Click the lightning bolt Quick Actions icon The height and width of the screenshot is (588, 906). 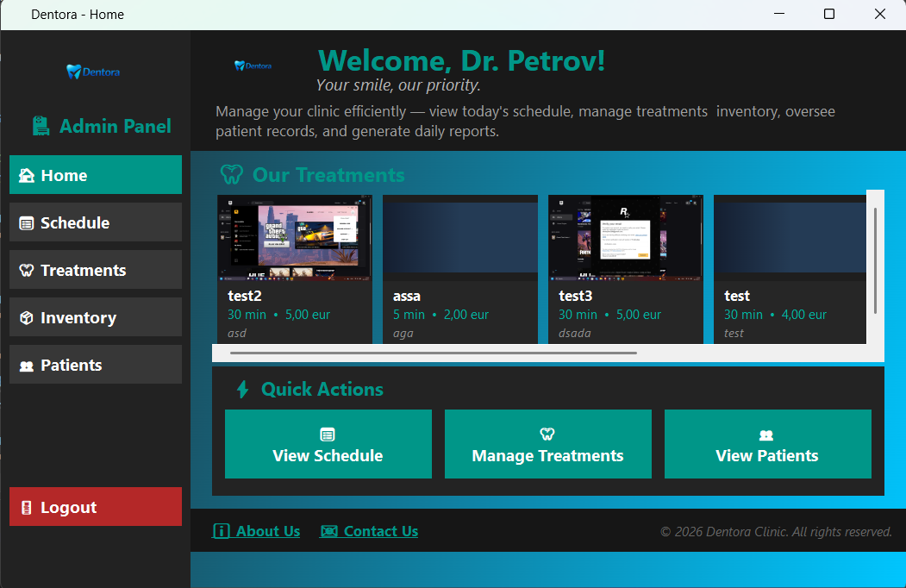coord(242,390)
